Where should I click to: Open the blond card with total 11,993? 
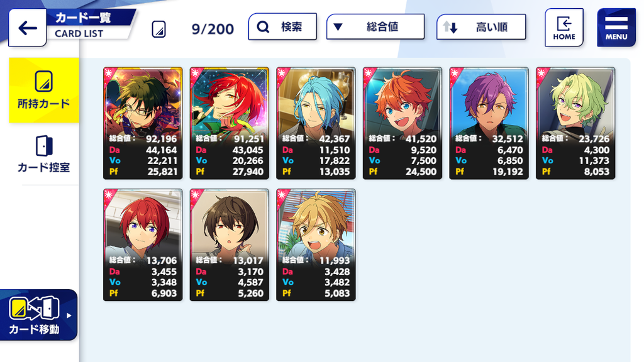point(316,245)
